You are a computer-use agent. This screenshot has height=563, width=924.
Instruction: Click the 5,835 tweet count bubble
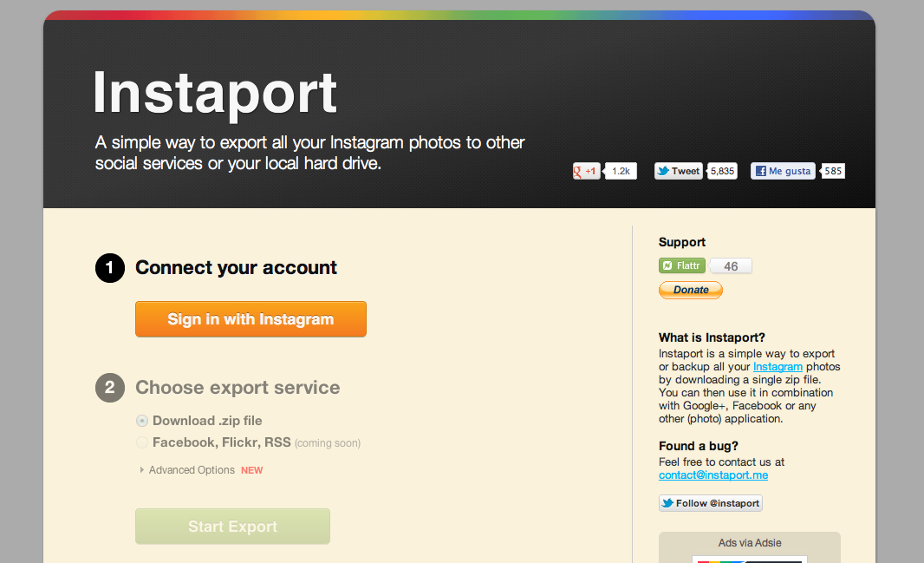pyautogui.click(x=722, y=171)
